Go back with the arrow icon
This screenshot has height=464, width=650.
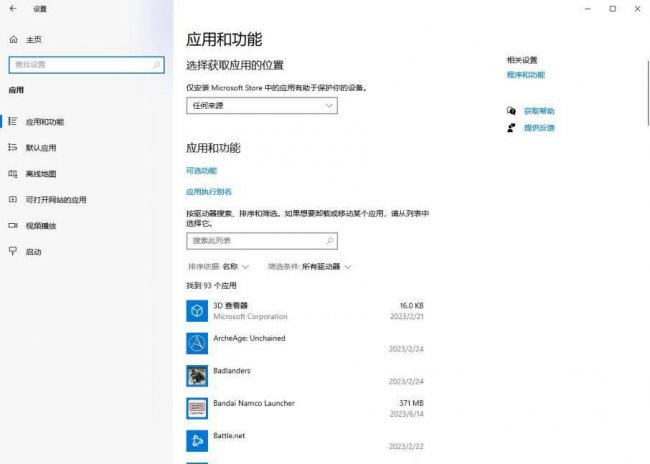13,8
